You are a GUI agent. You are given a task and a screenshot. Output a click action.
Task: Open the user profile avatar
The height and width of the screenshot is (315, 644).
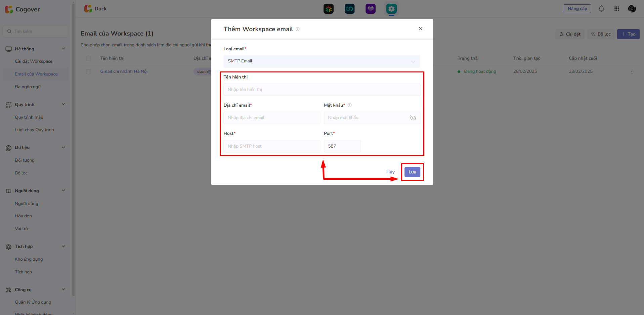pos(632,9)
